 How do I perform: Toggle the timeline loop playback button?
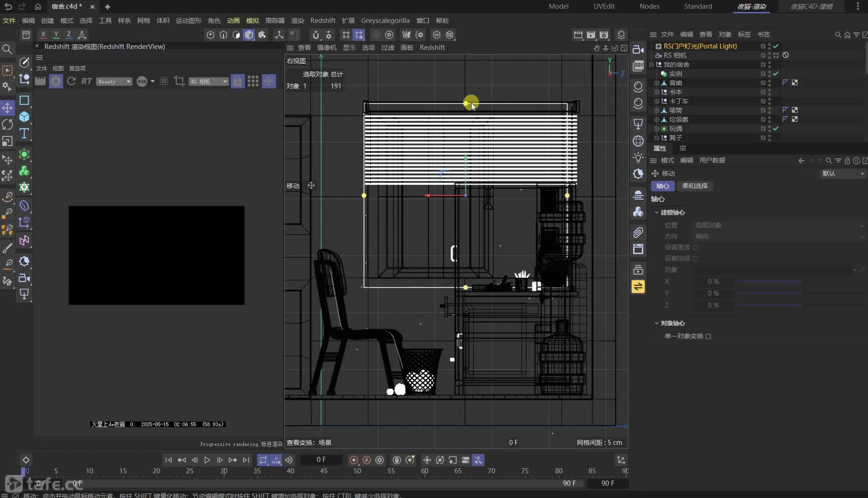pyautogui.click(x=263, y=460)
